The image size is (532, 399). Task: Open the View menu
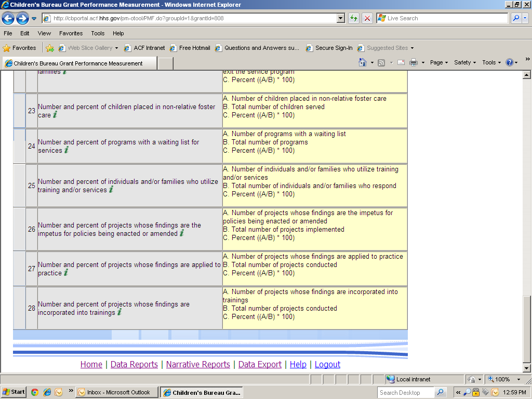pyautogui.click(x=44, y=33)
